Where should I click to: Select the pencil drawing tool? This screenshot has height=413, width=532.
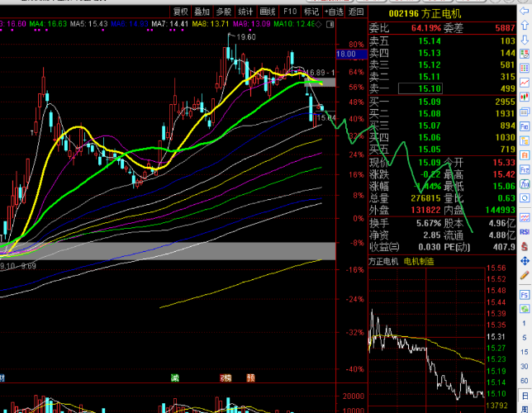point(525,275)
